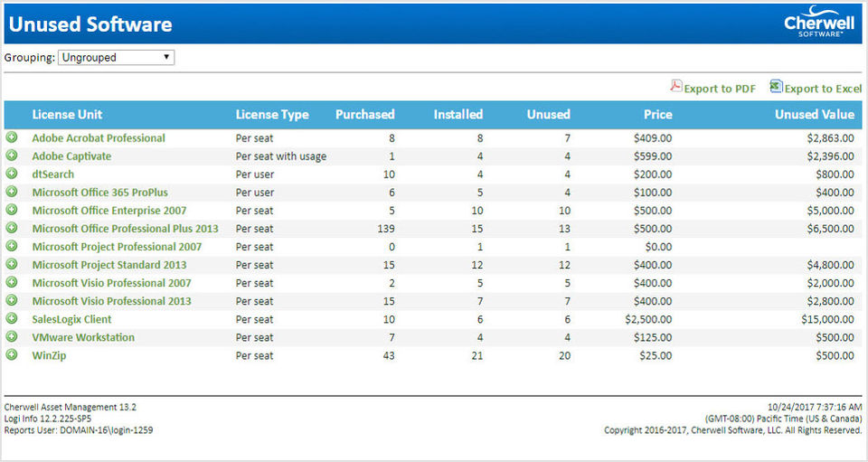Open the Microsoft Office 365 ProPlus link
The height and width of the screenshot is (462, 868).
(99, 193)
